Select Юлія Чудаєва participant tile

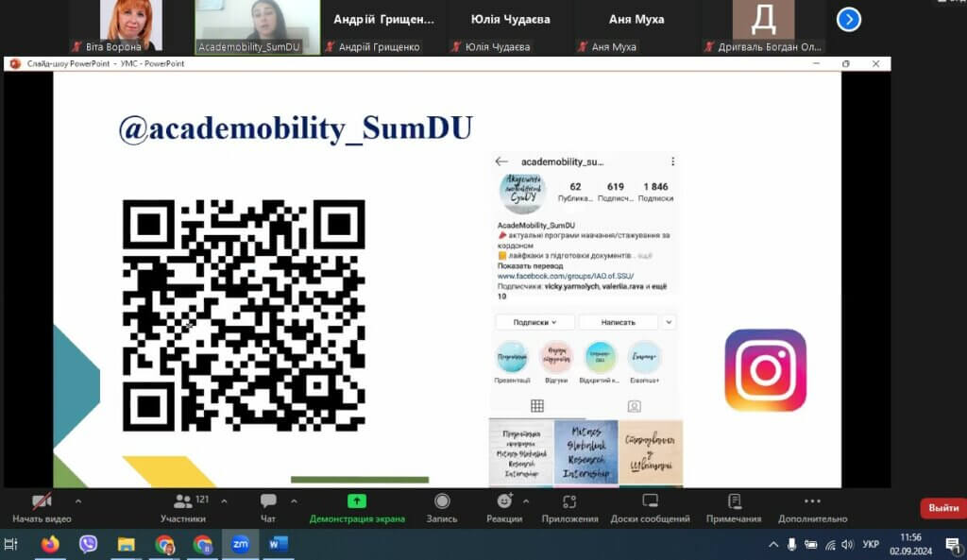[510, 27]
